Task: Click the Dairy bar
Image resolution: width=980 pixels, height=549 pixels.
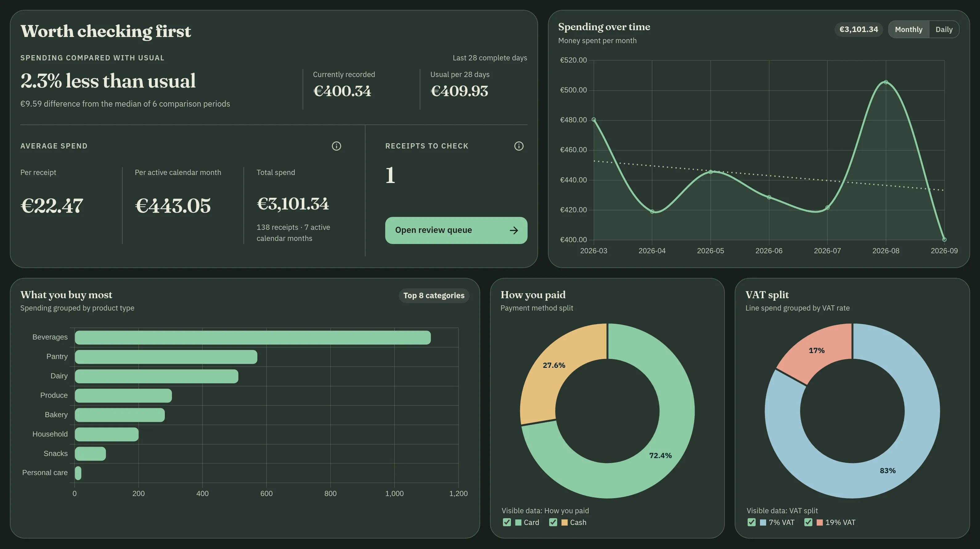Action: pyautogui.click(x=156, y=376)
